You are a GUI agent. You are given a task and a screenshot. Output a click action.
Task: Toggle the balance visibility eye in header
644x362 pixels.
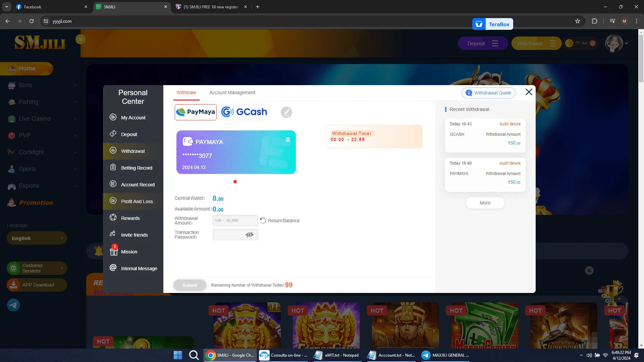(585, 43)
